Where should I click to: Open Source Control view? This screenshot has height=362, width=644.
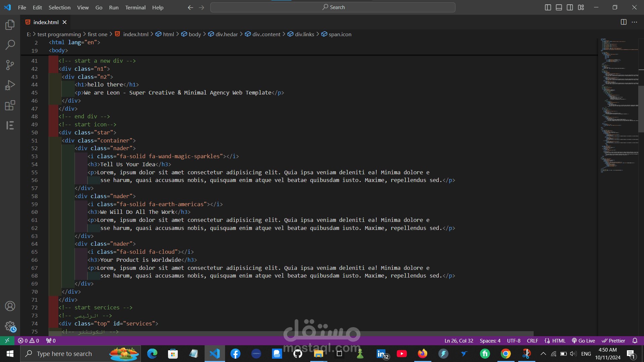coord(10,65)
